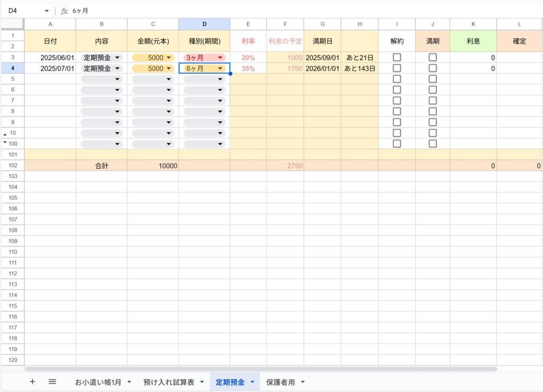Viewport: 543px width, 392px height.
Task: Switch to the 預け入れ試算表 sheet tab
Action: 170,381
